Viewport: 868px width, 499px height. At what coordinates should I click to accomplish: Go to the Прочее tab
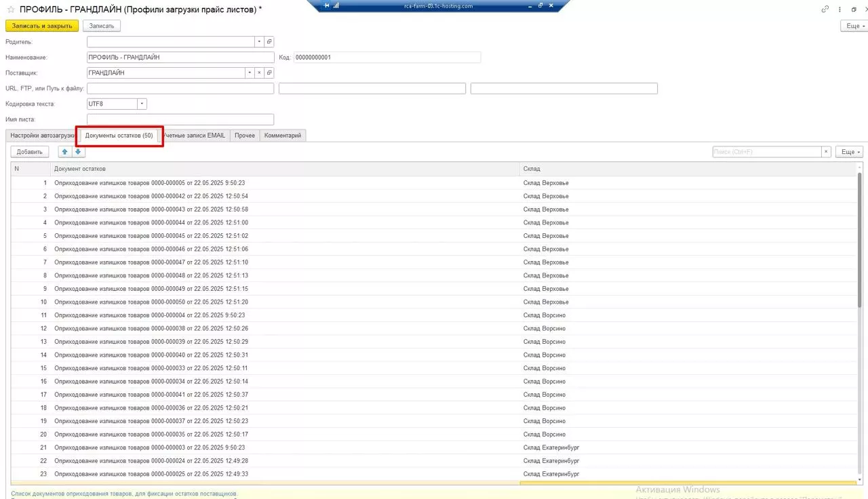coord(245,136)
